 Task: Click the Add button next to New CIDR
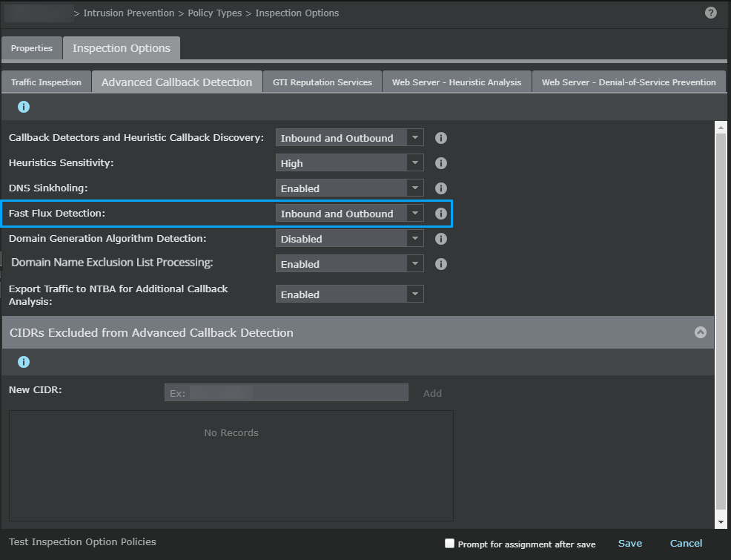point(432,393)
